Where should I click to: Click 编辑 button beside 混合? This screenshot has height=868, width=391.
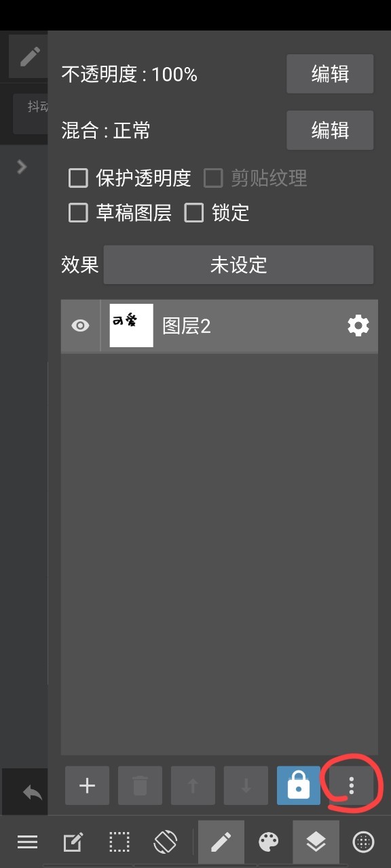point(330,130)
